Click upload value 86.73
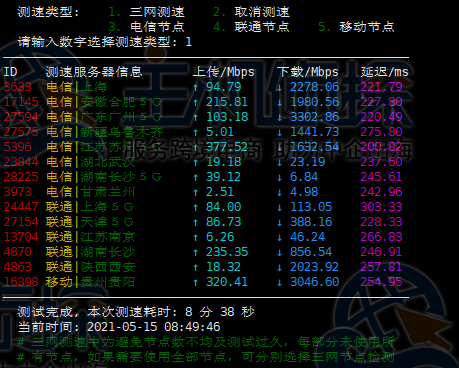This screenshot has width=459, height=368. tap(223, 222)
